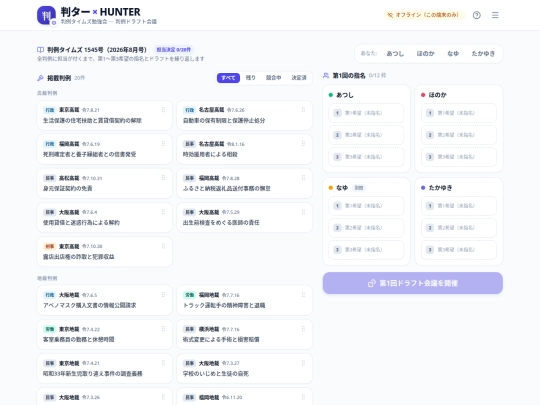The height and width of the screenshot is (405, 540).
Task: Click the book icon beside 判例タイムズ 1545号
Action: [40, 50]
